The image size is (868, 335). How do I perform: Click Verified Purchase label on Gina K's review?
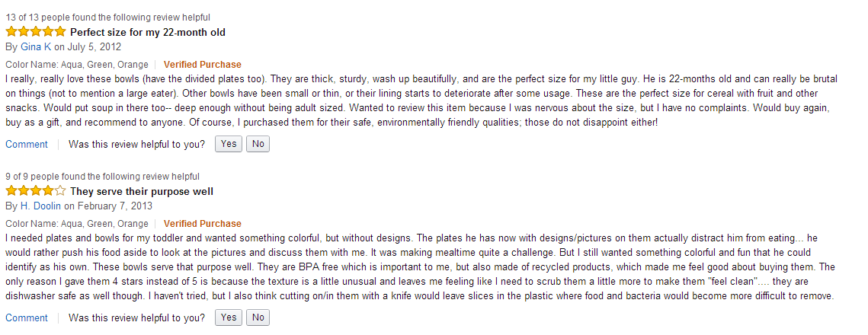202,65
